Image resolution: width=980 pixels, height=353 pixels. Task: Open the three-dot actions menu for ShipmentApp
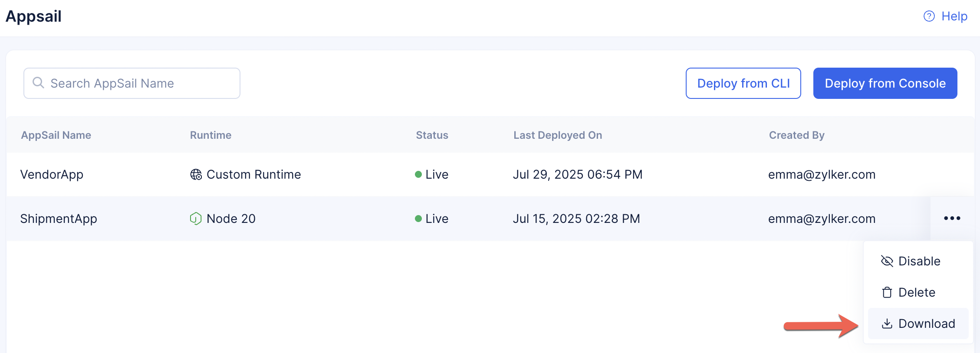[x=952, y=219]
